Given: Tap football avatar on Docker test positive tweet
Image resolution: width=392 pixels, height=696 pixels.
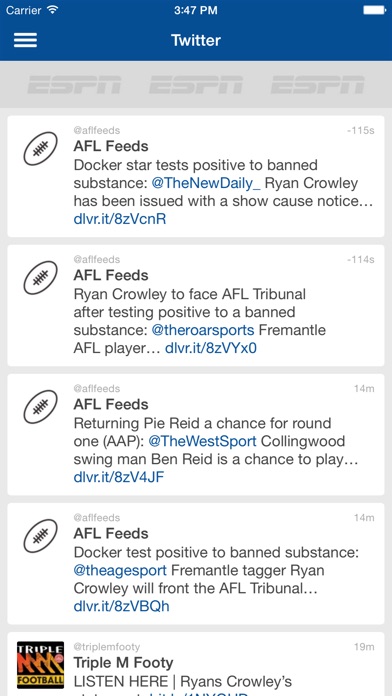Looking at the screenshot, I should (x=40, y=536).
